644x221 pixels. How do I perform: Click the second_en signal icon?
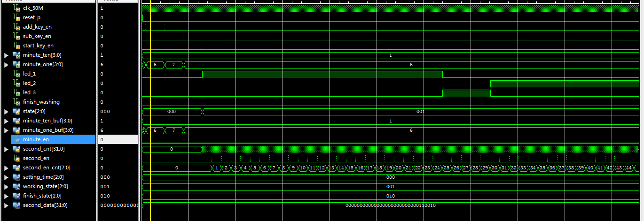[x=16, y=158]
